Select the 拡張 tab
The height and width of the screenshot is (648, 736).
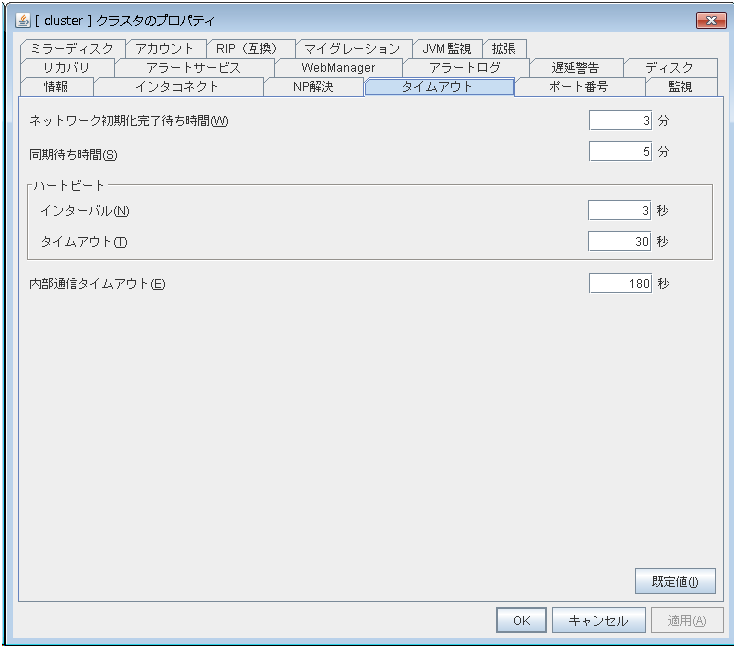click(x=504, y=48)
